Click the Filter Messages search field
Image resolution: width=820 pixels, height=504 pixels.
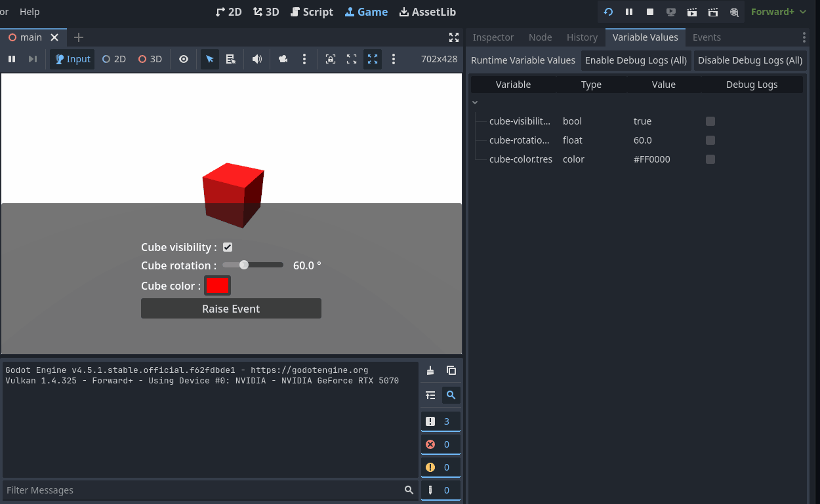tap(203, 490)
